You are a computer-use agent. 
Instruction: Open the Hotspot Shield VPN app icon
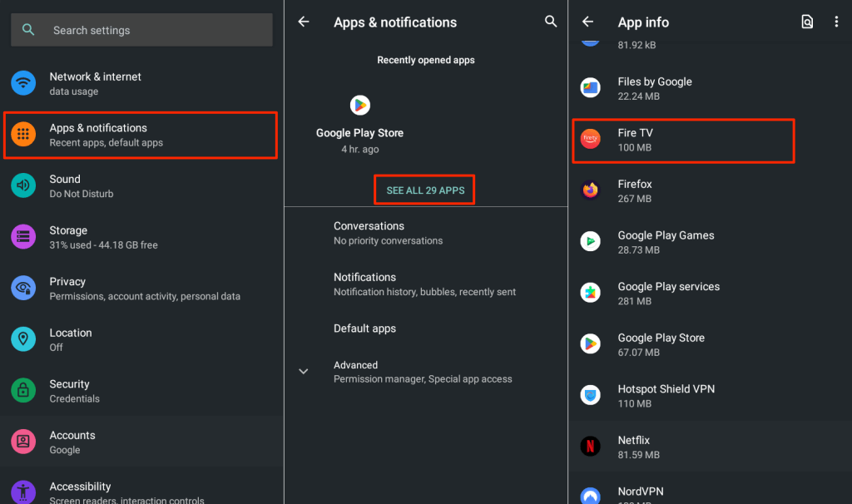[x=590, y=396]
